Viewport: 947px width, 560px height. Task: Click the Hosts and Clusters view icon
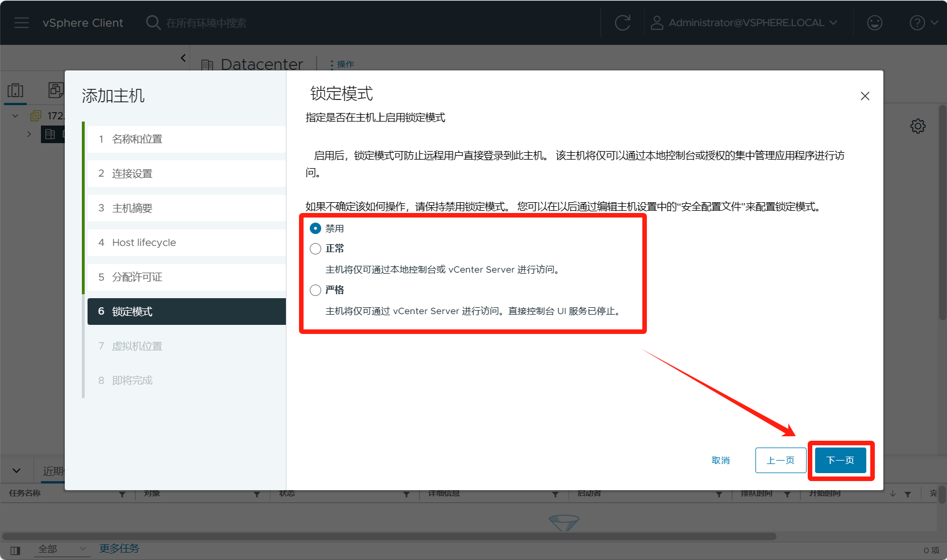15,90
